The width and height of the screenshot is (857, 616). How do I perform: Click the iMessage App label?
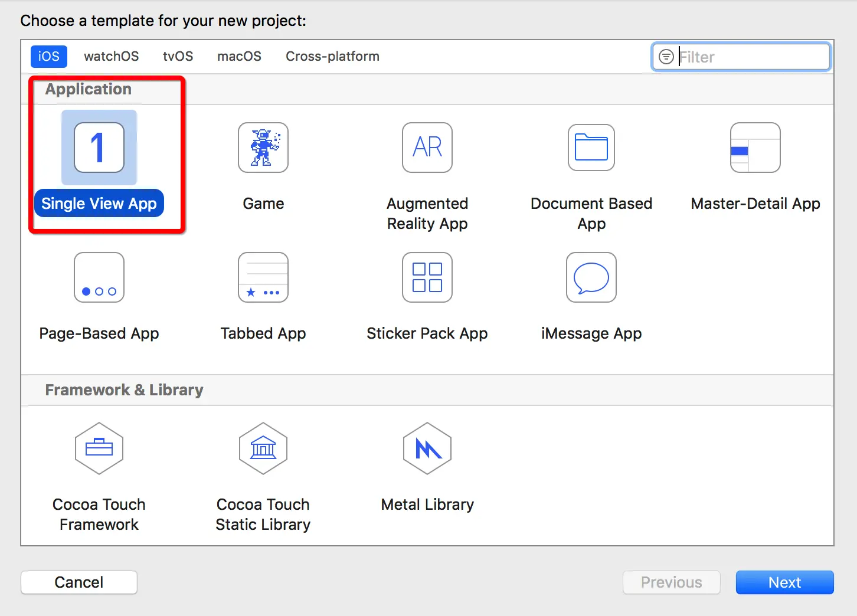(x=591, y=333)
